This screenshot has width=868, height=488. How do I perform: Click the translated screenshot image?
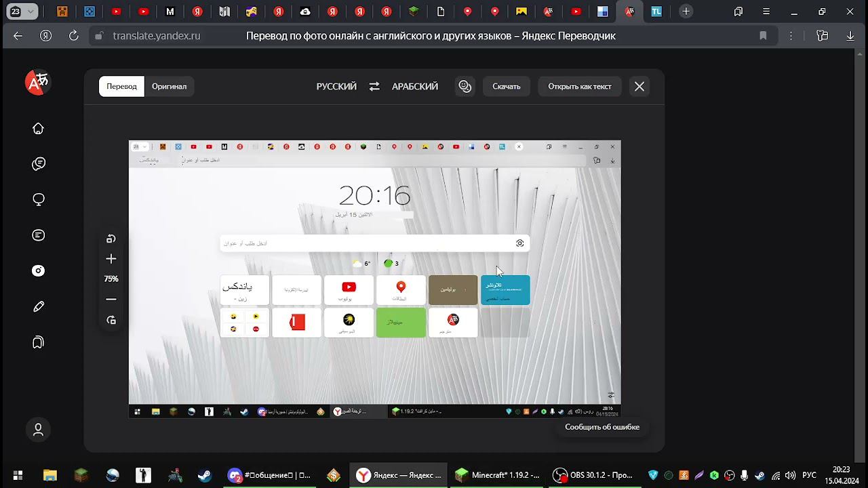pos(374,279)
